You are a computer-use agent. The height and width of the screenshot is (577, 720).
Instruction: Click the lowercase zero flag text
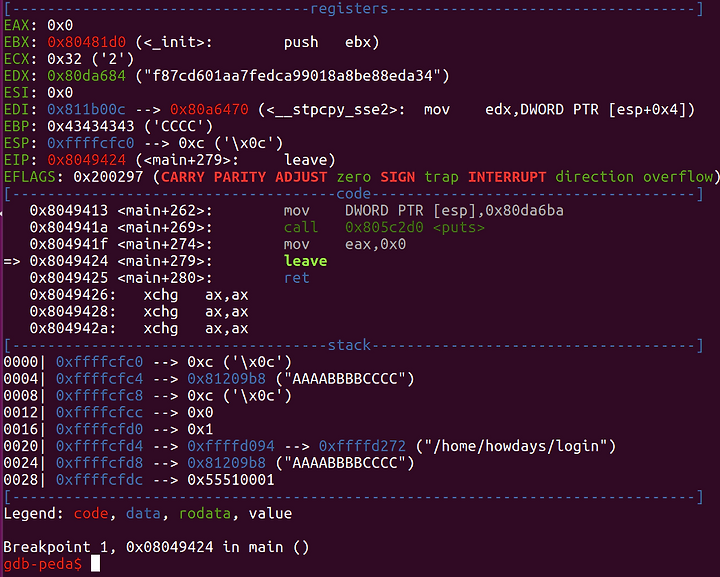pyautogui.click(x=354, y=177)
